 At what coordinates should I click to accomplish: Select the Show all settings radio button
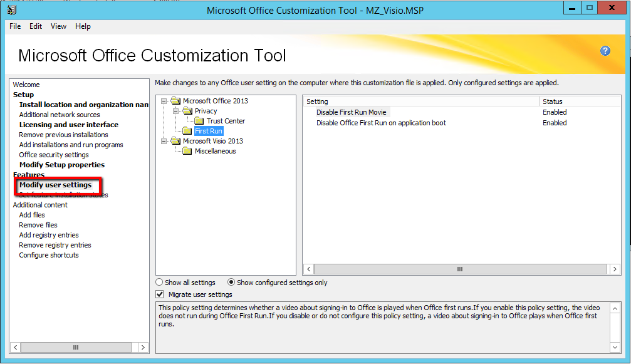(159, 283)
